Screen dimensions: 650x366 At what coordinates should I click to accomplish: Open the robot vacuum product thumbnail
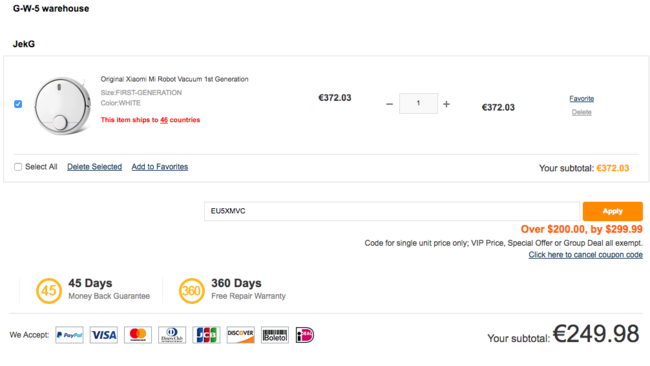point(62,106)
